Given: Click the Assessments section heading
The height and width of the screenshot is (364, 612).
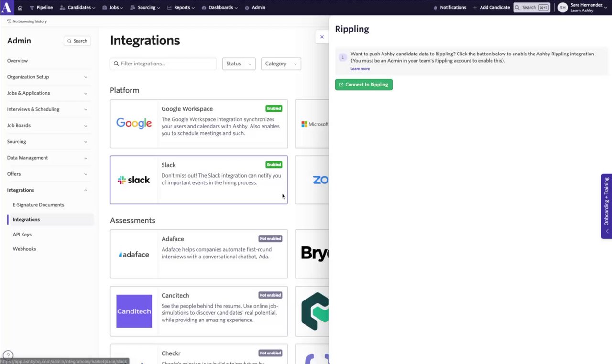Looking at the screenshot, I should 132,220.
